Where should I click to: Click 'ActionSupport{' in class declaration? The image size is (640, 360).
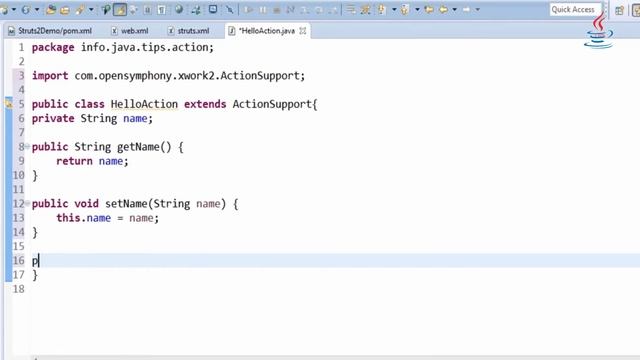tap(275, 104)
